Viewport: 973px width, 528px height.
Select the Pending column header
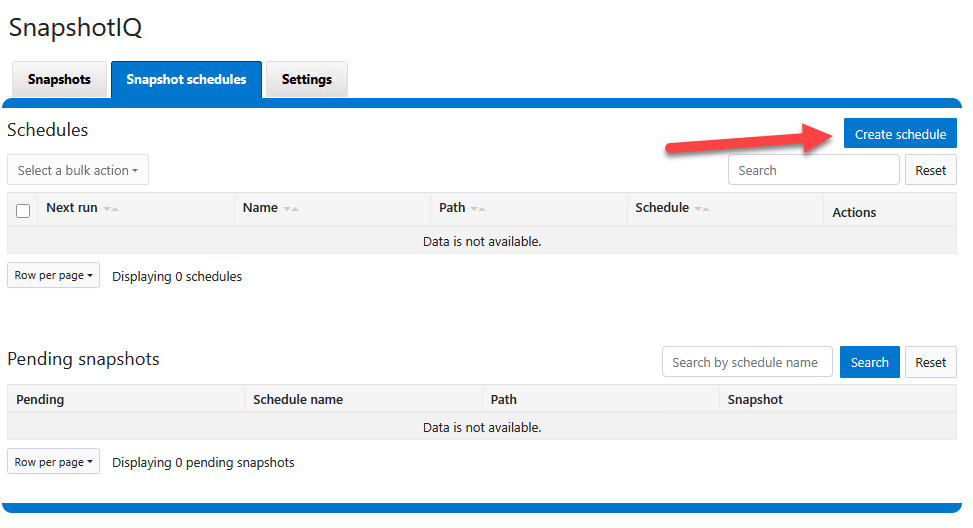pos(40,399)
